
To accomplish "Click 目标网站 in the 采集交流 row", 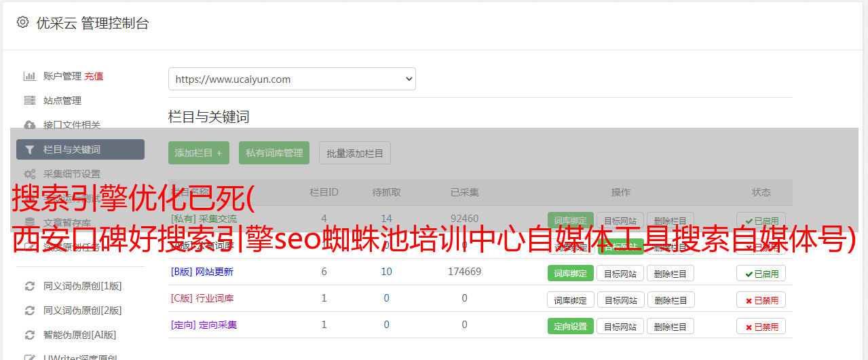I will (x=620, y=220).
